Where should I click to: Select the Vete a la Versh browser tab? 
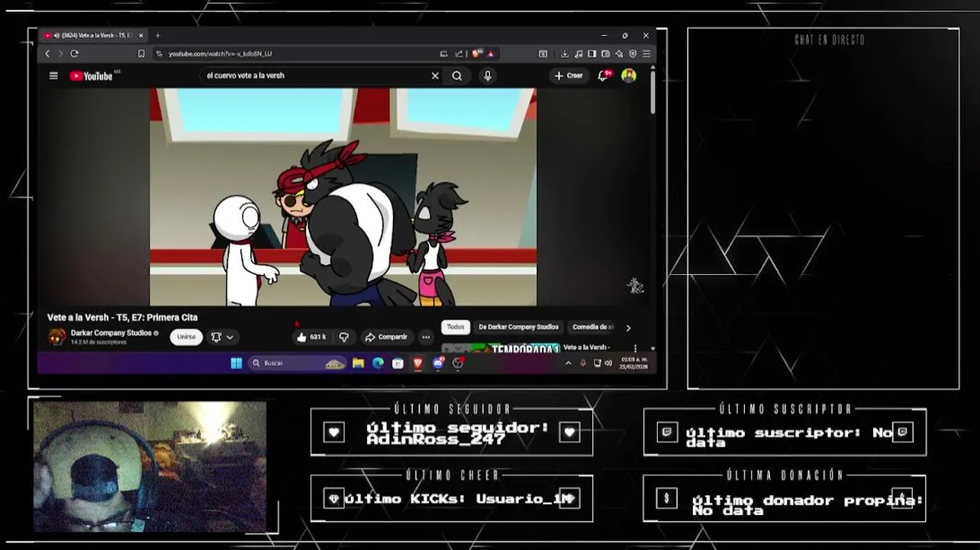tap(93, 35)
